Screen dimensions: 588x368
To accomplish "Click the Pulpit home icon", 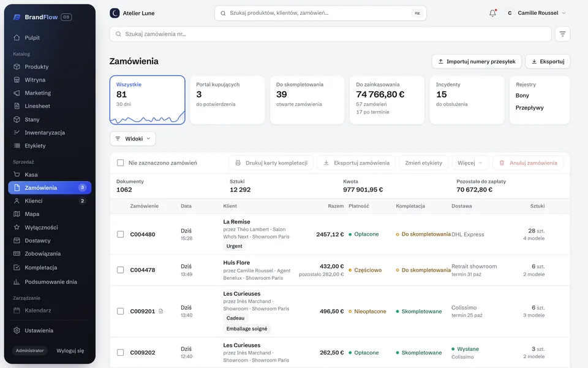I will (17, 37).
